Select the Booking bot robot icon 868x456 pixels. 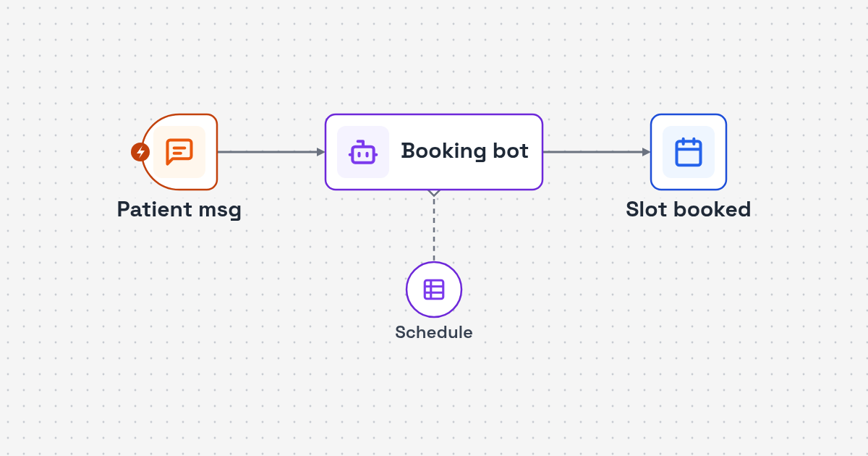pos(363,152)
